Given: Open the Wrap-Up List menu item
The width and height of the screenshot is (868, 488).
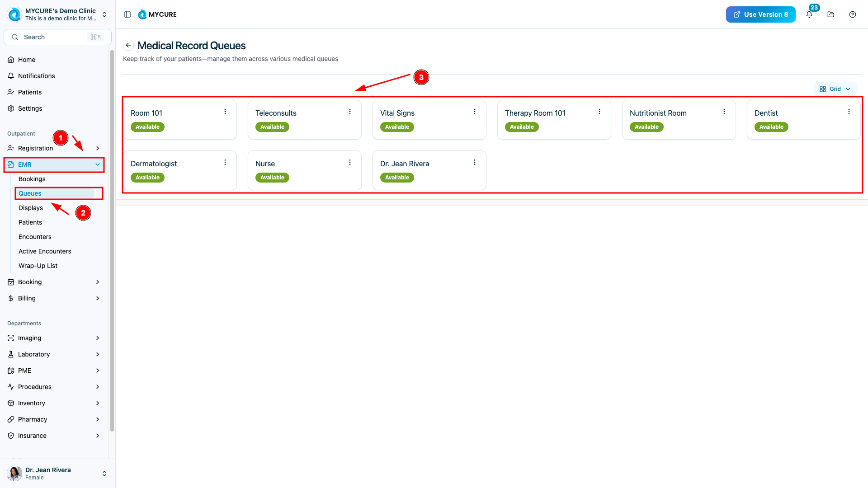Looking at the screenshot, I should coord(38,266).
